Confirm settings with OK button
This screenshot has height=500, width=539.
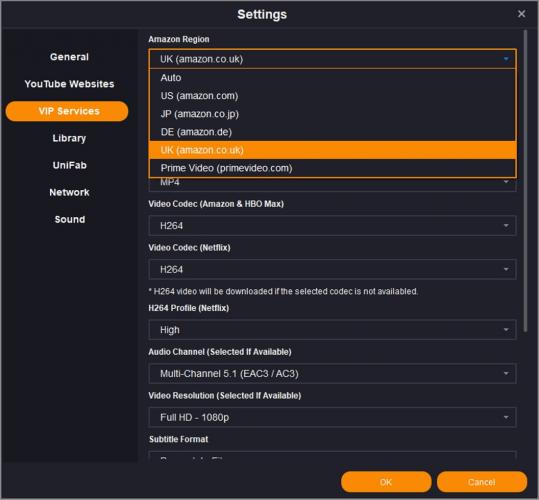[x=386, y=482]
